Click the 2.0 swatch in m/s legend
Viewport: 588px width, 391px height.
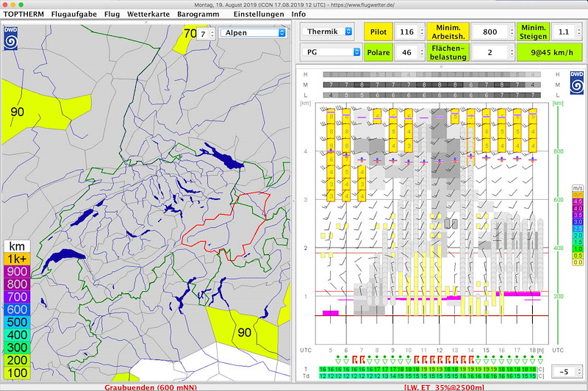click(x=578, y=235)
